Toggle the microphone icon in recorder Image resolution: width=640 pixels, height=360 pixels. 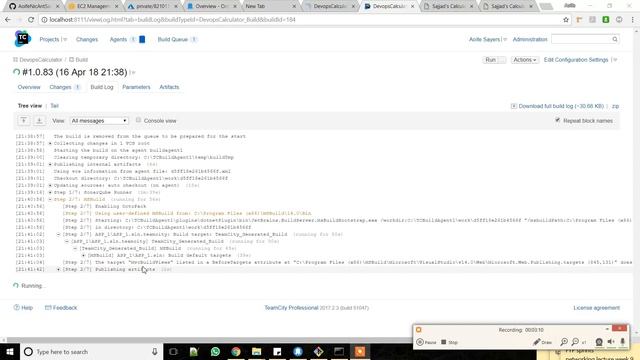point(622,342)
